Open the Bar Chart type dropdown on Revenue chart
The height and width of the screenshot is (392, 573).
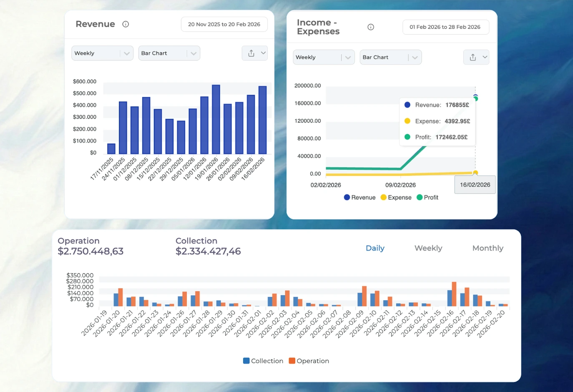(x=169, y=53)
